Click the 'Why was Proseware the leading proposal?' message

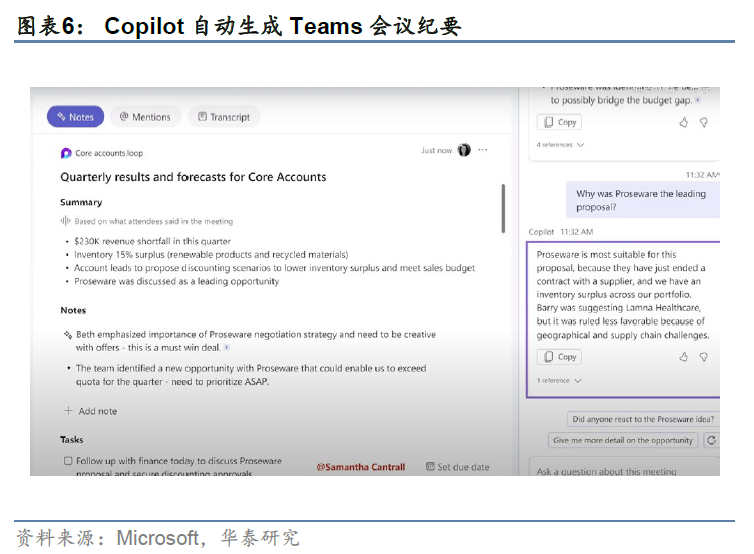pos(642,200)
